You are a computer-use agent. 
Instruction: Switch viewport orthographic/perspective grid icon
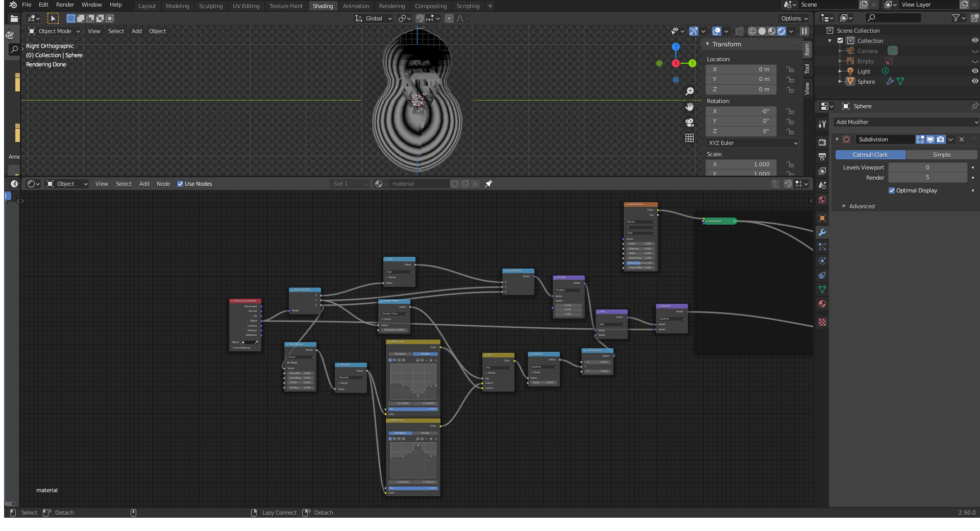(x=690, y=138)
